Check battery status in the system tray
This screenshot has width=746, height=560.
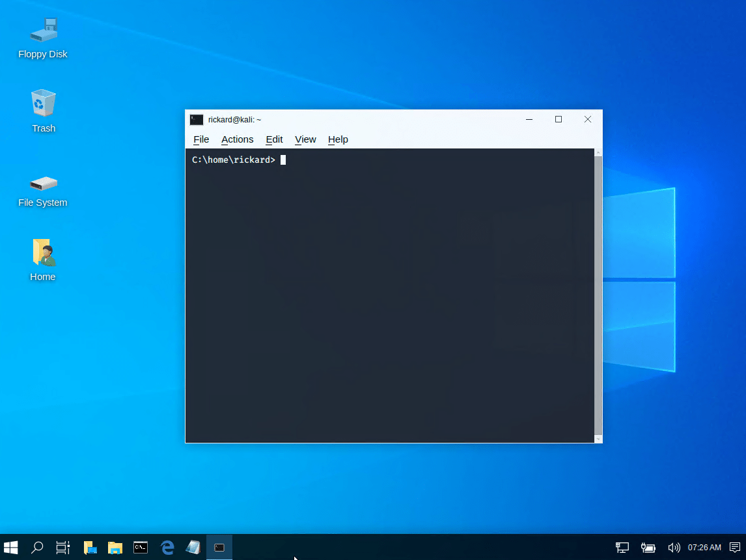click(648, 547)
